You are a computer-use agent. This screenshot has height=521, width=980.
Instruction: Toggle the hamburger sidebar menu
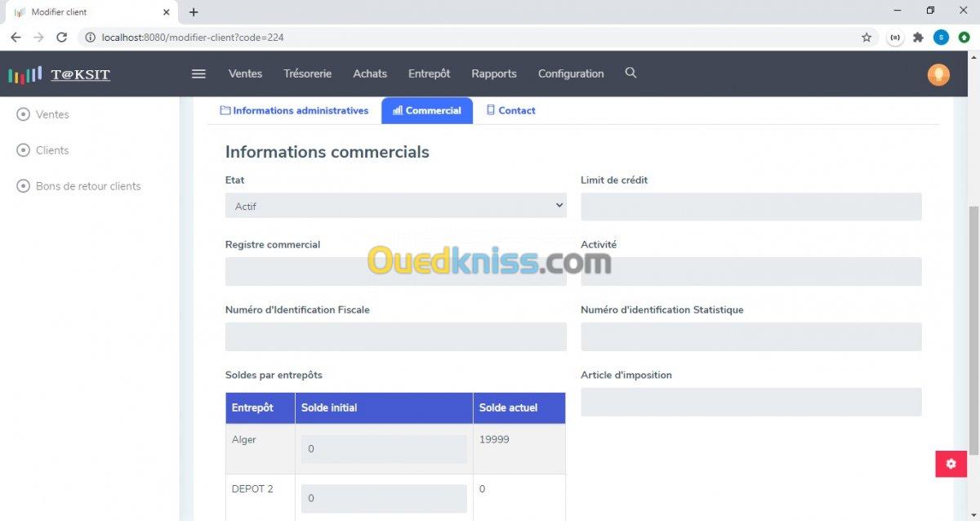(x=198, y=73)
